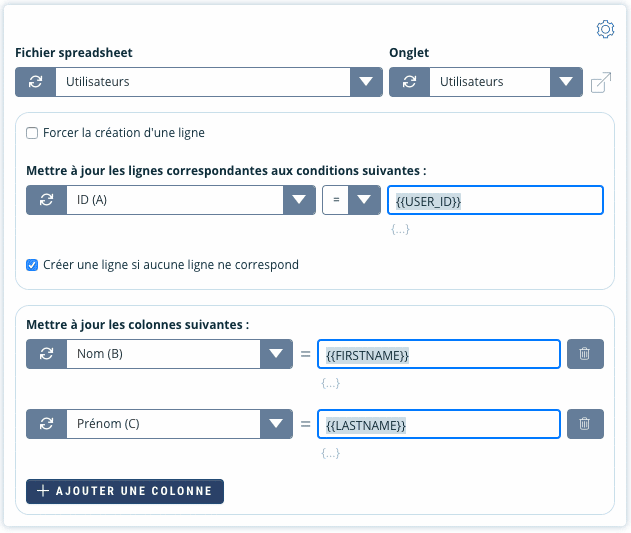Open the ID (A) column dropdown
Screen dimensions: 631x533
tap(299, 200)
